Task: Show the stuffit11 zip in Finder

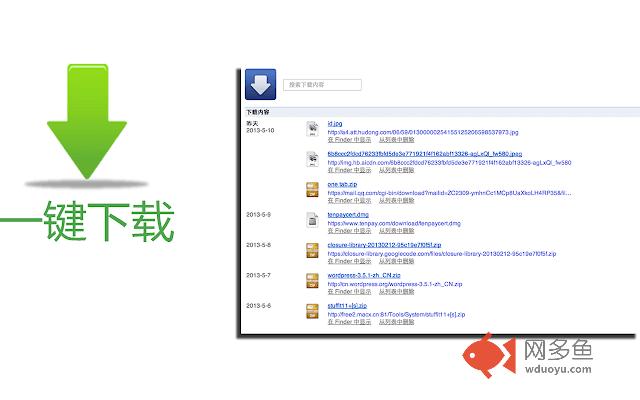Action: tap(349, 322)
